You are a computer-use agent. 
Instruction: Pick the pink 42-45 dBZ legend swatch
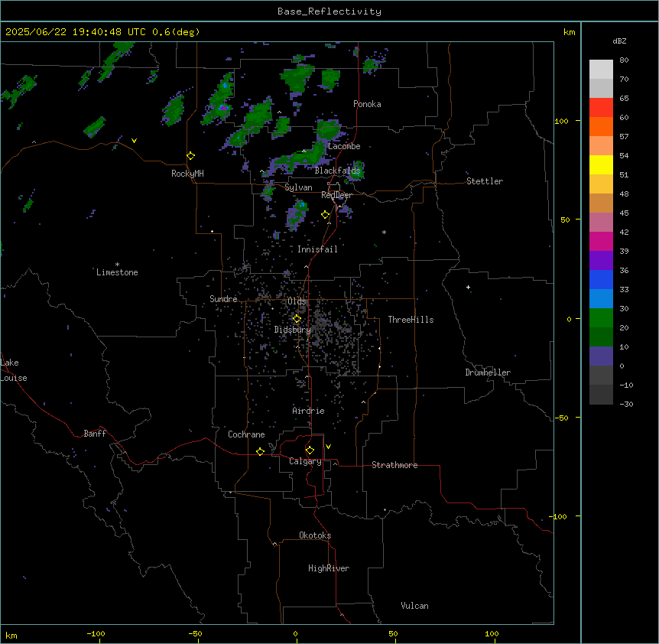(x=601, y=223)
